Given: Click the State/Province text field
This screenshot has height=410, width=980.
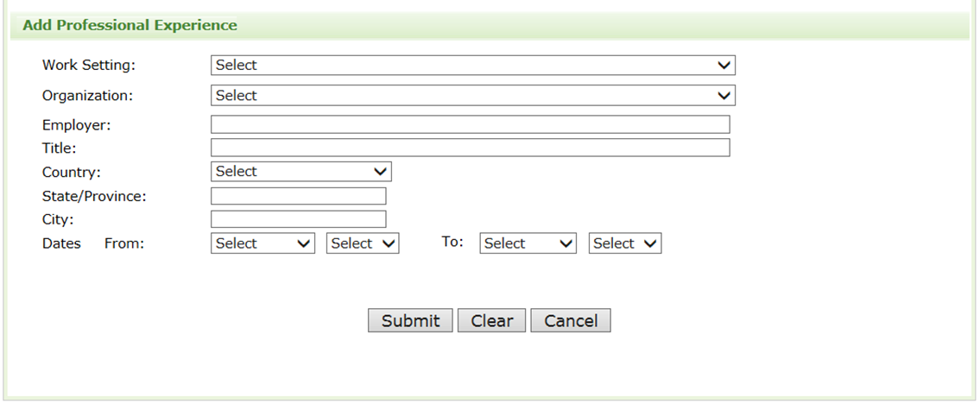Looking at the screenshot, I should [x=298, y=196].
